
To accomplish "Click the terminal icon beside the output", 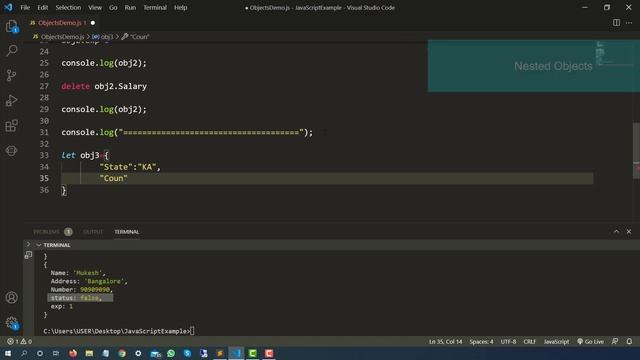I will pyautogui.click(x=28, y=255).
